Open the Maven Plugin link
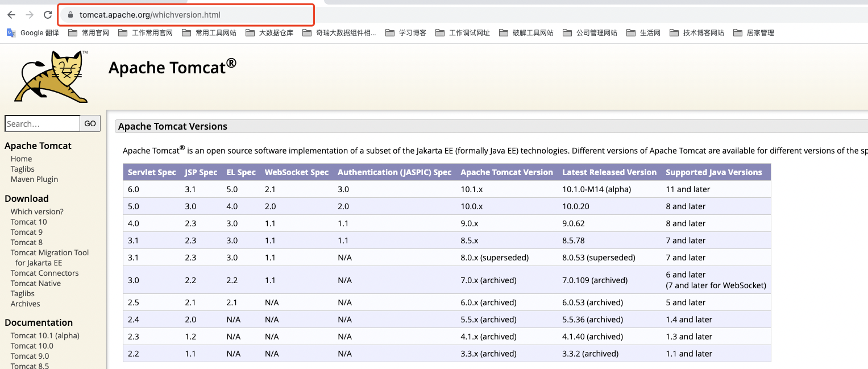The height and width of the screenshot is (369, 868). click(x=34, y=179)
